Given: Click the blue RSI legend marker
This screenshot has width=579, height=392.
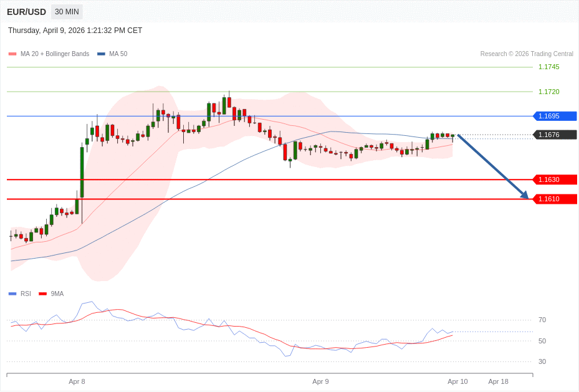Looking at the screenshot, I should pyautogui.click(x=12, y=294).
